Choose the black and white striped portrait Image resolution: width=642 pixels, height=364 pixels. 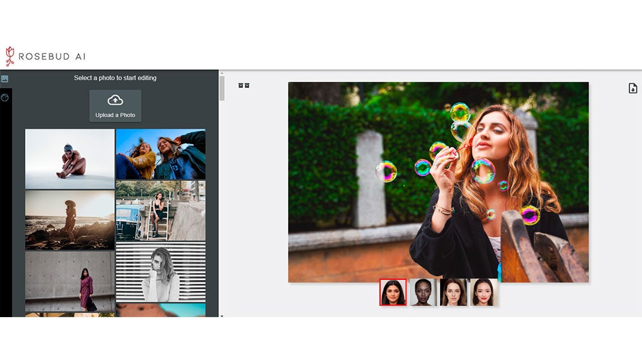coord(160,272)
